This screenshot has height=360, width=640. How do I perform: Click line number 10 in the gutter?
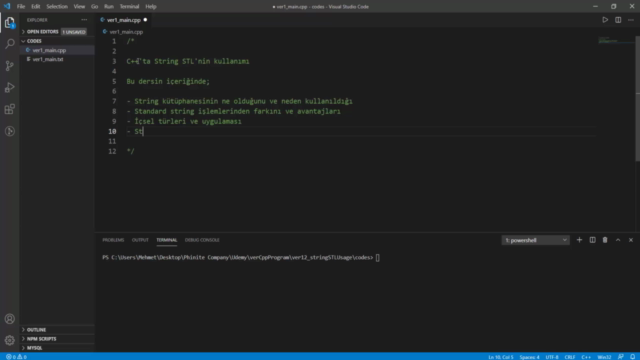point(112,131)
